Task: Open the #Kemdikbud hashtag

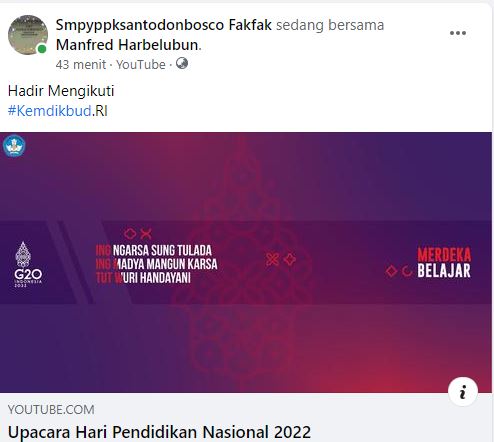Action: tap(49, 111)
